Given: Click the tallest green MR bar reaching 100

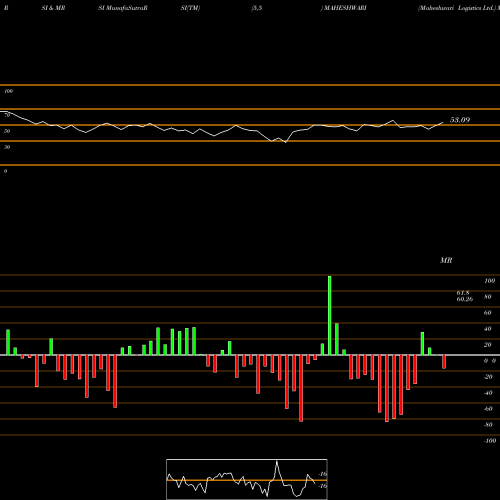Looking at the screenshot, I should [x=330, y=315].
